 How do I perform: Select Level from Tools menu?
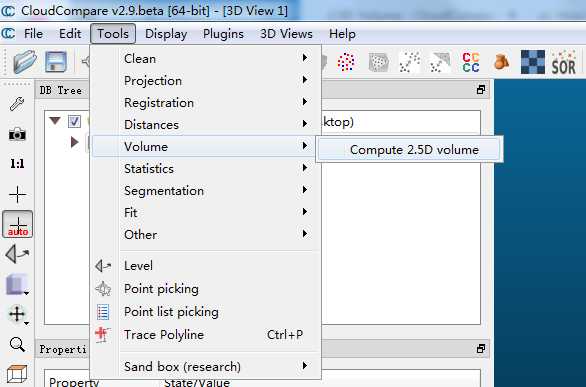tap(206, 266)
